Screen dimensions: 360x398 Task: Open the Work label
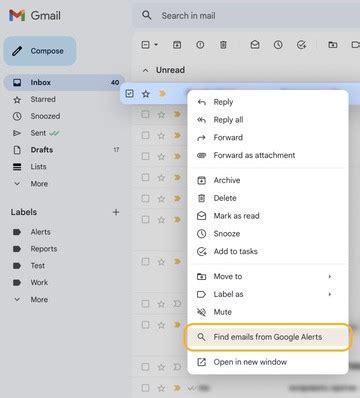[x=39, y=282]
